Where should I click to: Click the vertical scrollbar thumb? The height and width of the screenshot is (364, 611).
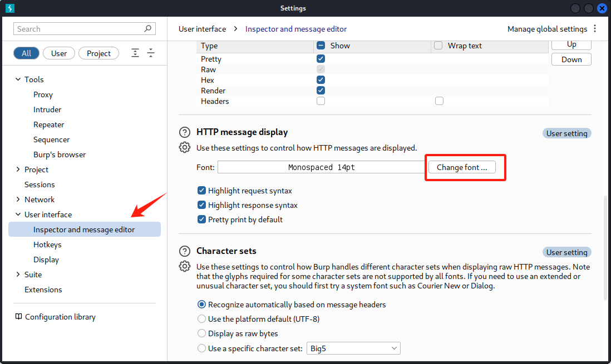(605, 248)
